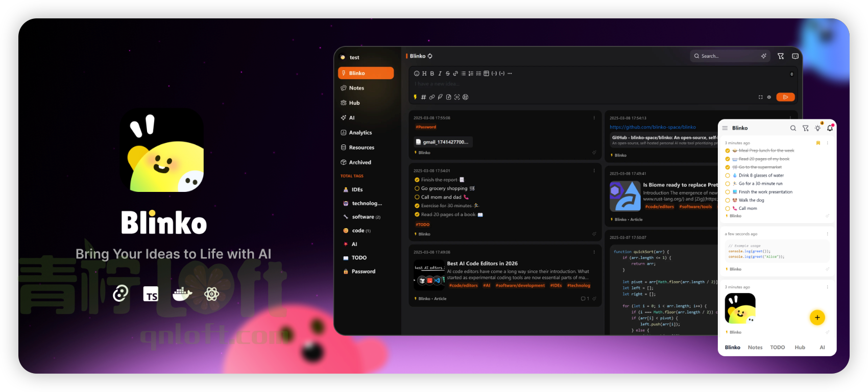Open the three-dot menu on the #Password note

point(594,118)
